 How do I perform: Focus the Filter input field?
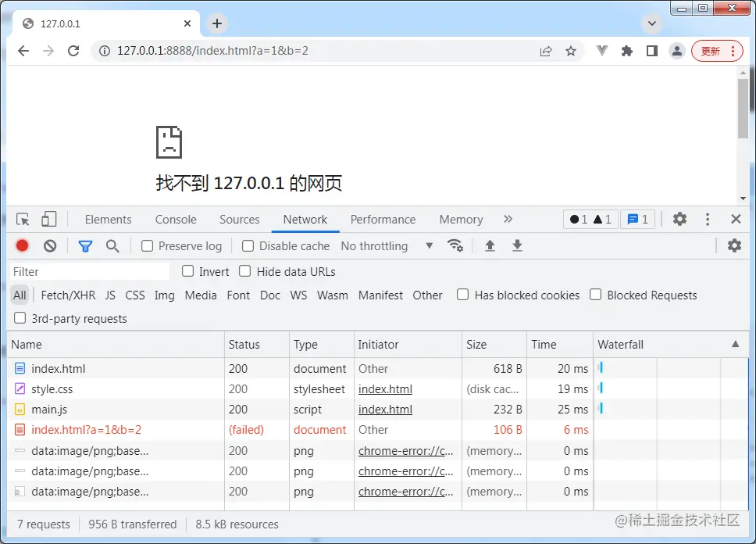point(90,272)
